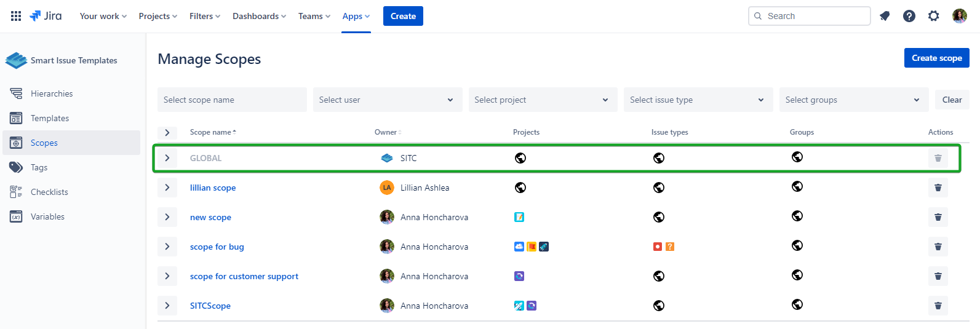Delete the SITCScope using trash icon
The height and width of the screenshot is (329, 980).
[x=938, y=306]
